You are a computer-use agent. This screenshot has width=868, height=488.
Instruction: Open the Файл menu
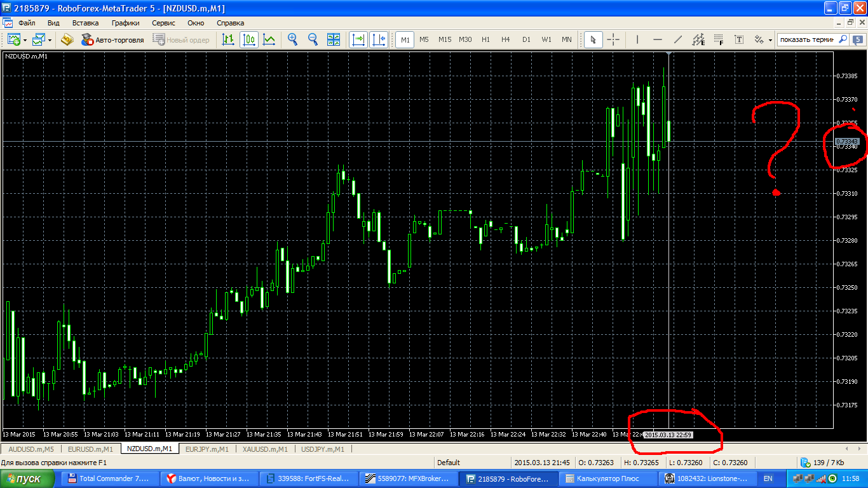tap(27, 22)
